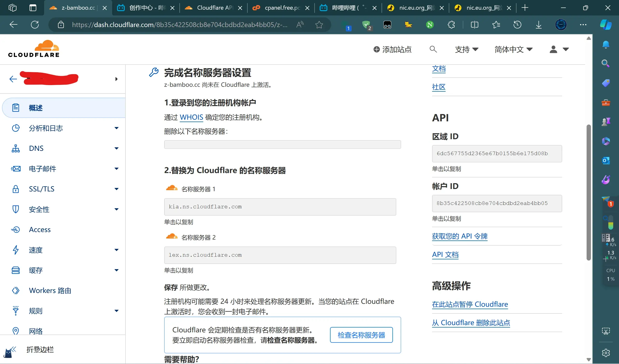Open the 简体中文 language dropdown
The width and height of the screenshot is (619, 364).
click(513, 49)
